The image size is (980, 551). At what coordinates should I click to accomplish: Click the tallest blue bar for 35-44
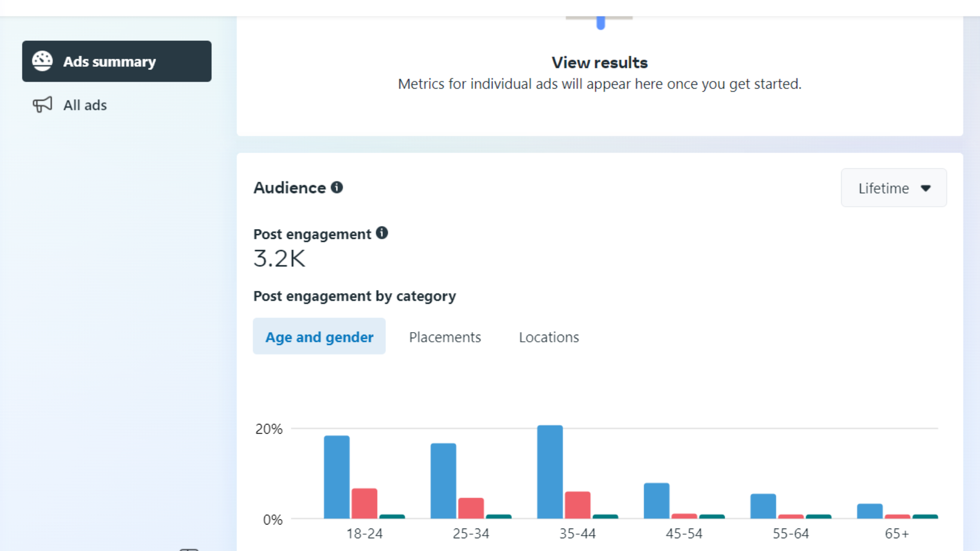(550, 472)
